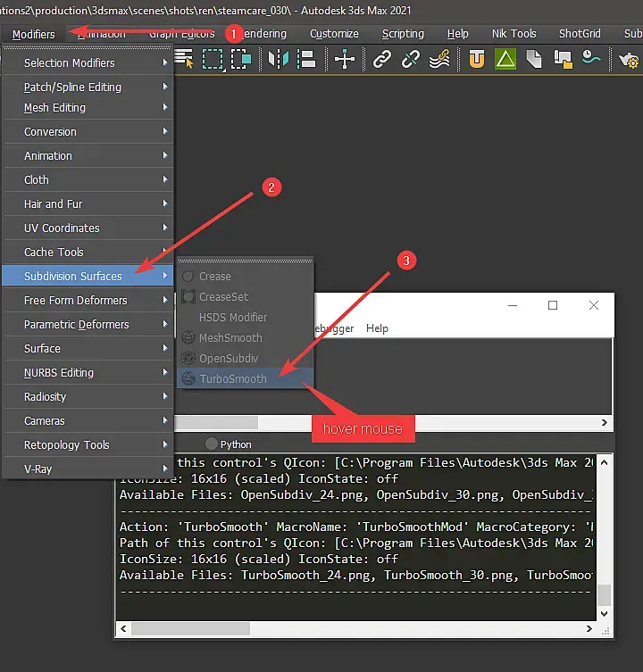
Task: Toggle the Window/Crossing selection icon
Action: pyautogui.click(x=241, y=60)
